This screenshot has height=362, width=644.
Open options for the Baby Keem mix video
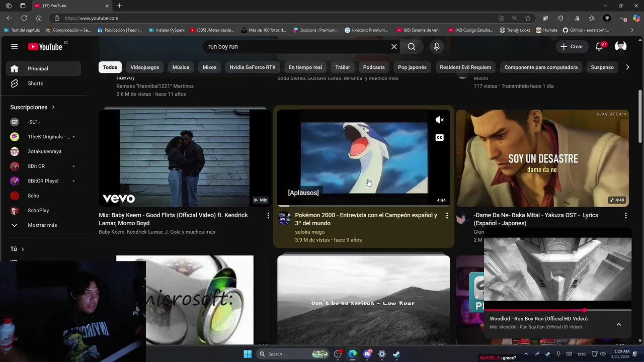[x=268, y=215]
